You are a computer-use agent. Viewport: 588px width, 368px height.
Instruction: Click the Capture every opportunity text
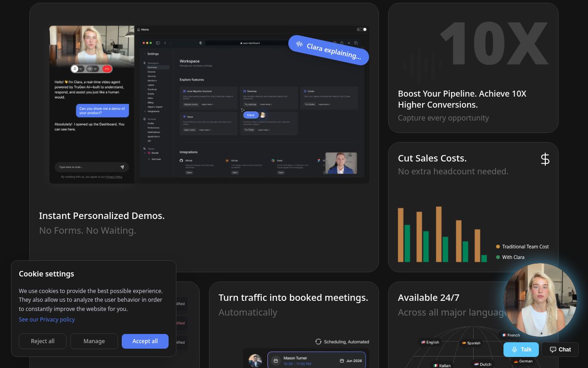click(443, 118)
